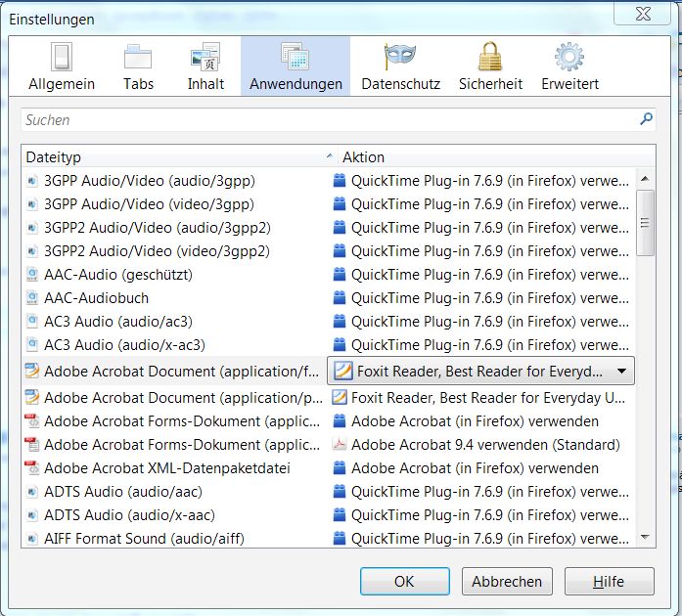Open the Datenschutz mask icon

point(400,57)
